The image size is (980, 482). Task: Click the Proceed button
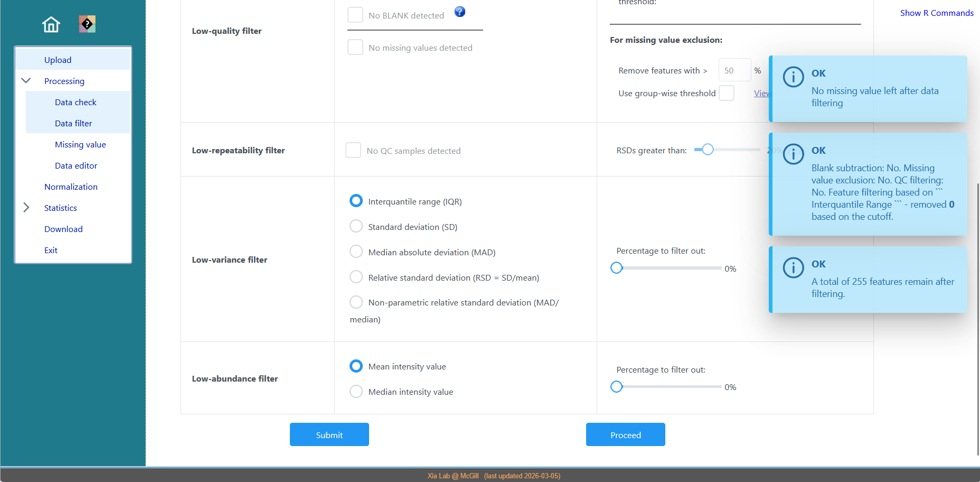[625, 434]
